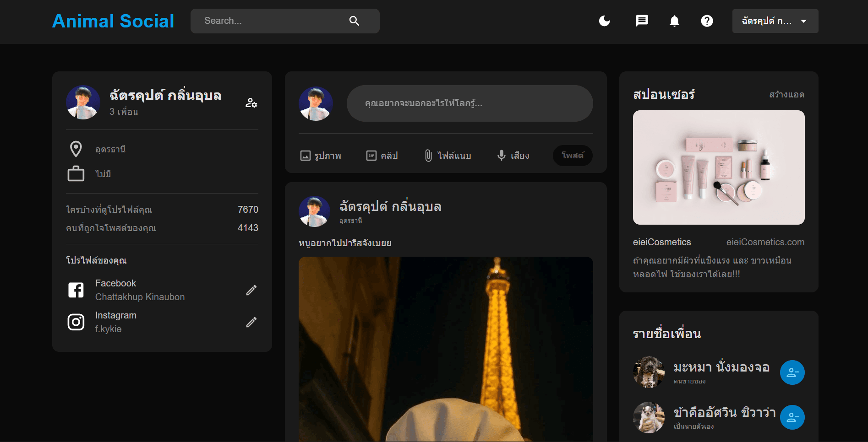This screenshot has width=868, height=442.
Task: Open messages chat icon in header
Action: pos(642,21)
